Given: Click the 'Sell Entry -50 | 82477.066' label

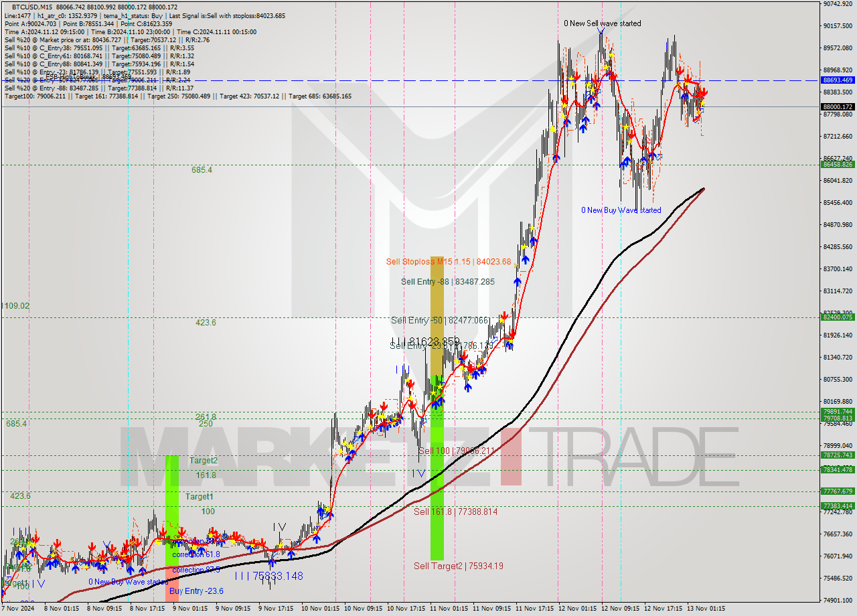Looking at the screenshot, I should (x=441, y=321).
